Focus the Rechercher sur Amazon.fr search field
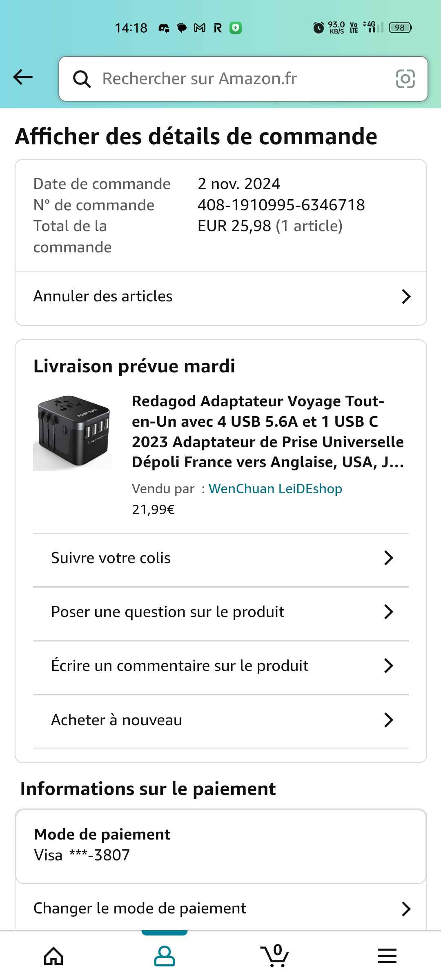Image resolution: width=441 pixels, height=980 pixels. pyautogui.click(x=243, y=79)
